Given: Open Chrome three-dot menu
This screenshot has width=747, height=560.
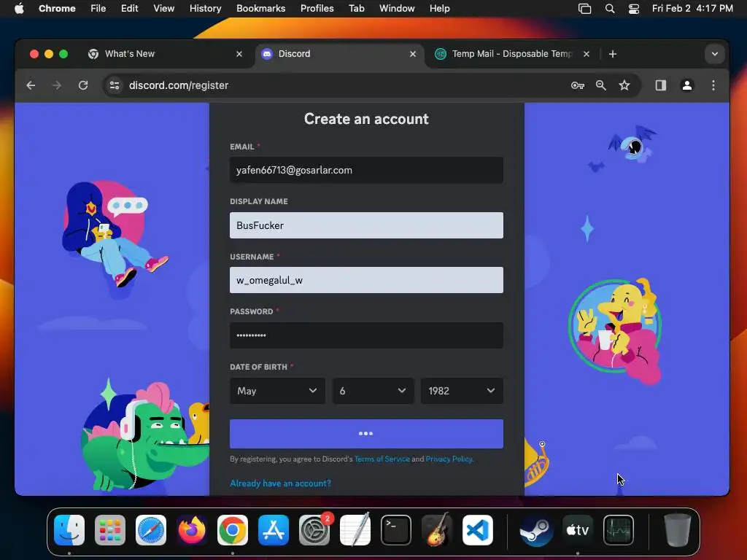Looking at the screenshot, I should pyautogui.click(x=713, y=85).
